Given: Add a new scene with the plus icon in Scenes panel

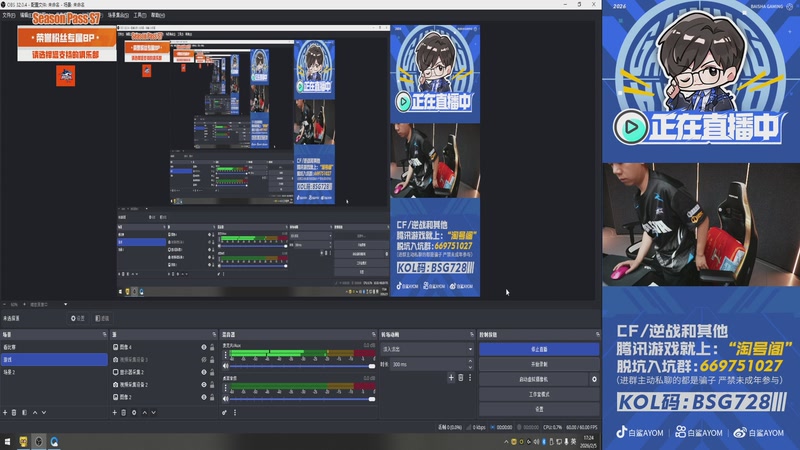Looking at the screenshot, I should pos(5,412).
